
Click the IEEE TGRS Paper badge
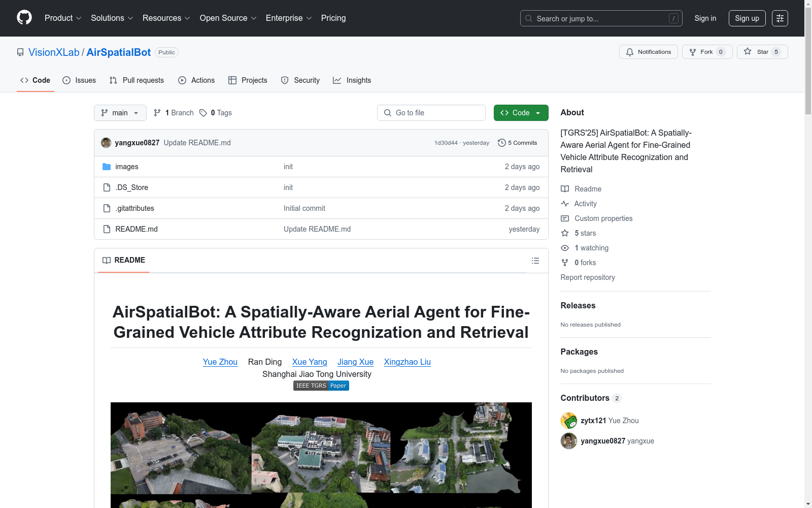(321, 386)
